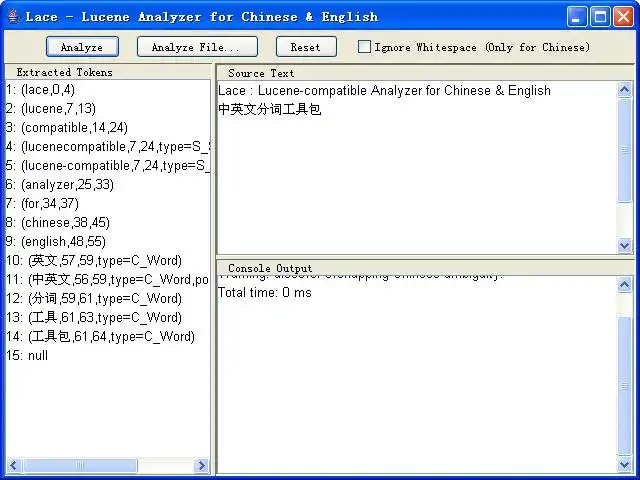Click the Console Output vertical scrollbar thumb

coord(624,386)
